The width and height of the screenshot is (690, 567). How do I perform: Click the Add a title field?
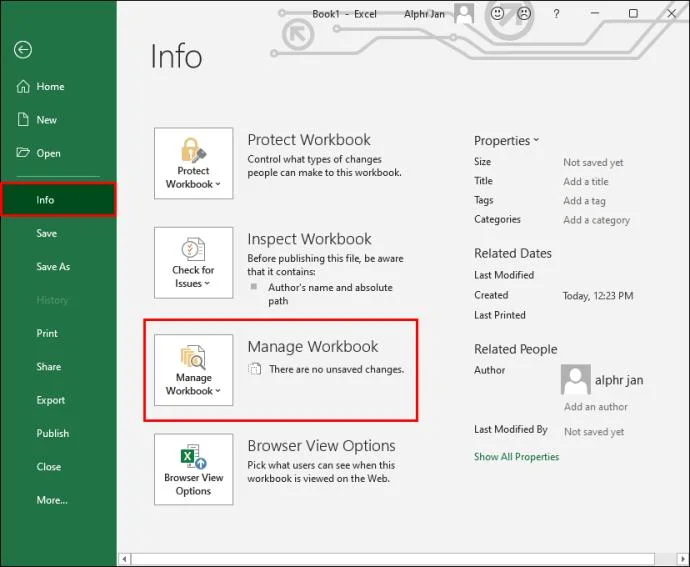[x=586, y=181]
